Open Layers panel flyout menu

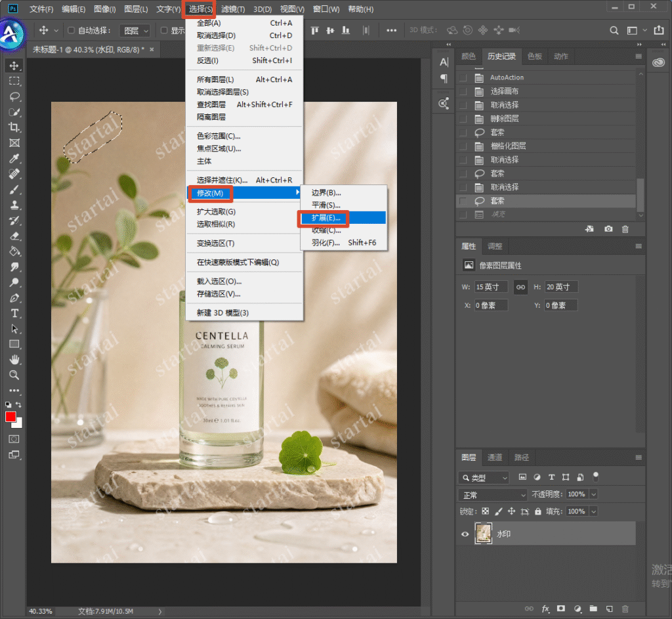(x=639, y=458)
